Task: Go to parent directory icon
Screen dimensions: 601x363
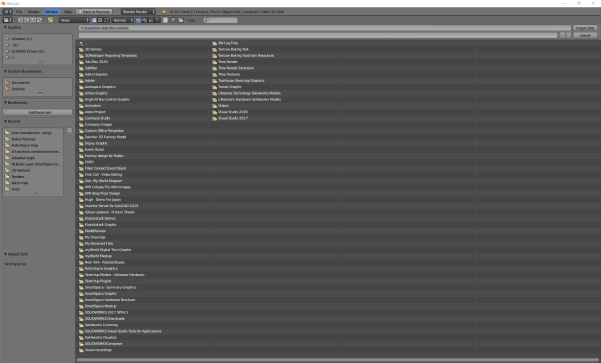Action: click(x=33, y=20)
